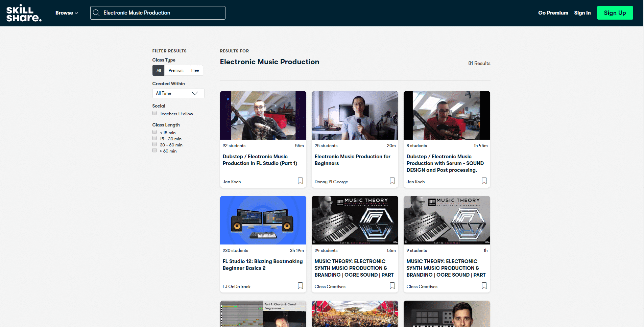Viewport: 644px width, 327px height.
Task: Click the 1h 45m duration text
Action: tap(480, 146)
